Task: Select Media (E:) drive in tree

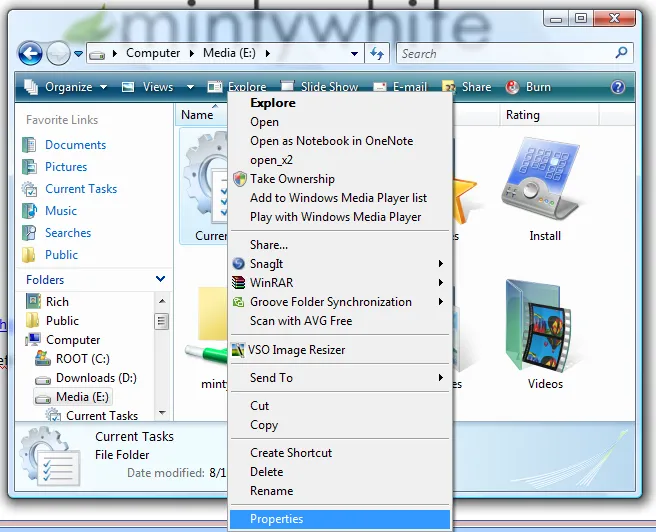Action: point(82,397)
